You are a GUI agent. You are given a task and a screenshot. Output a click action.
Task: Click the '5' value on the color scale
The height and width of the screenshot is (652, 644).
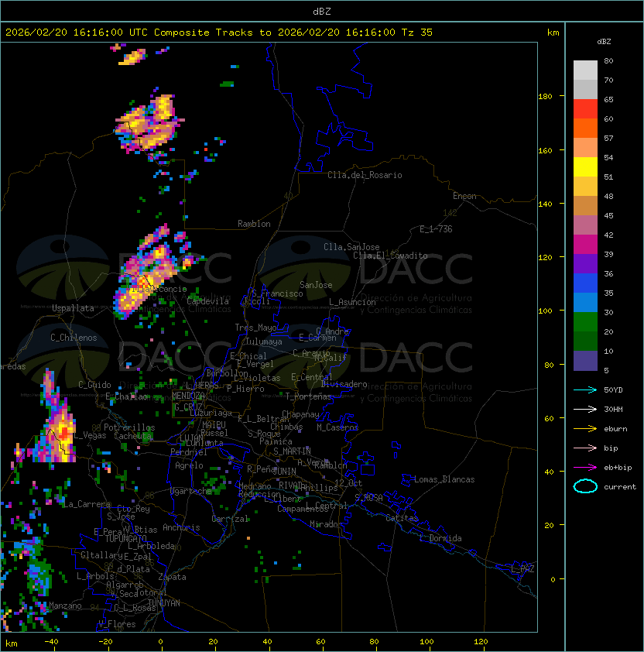[x=606, y=370]
